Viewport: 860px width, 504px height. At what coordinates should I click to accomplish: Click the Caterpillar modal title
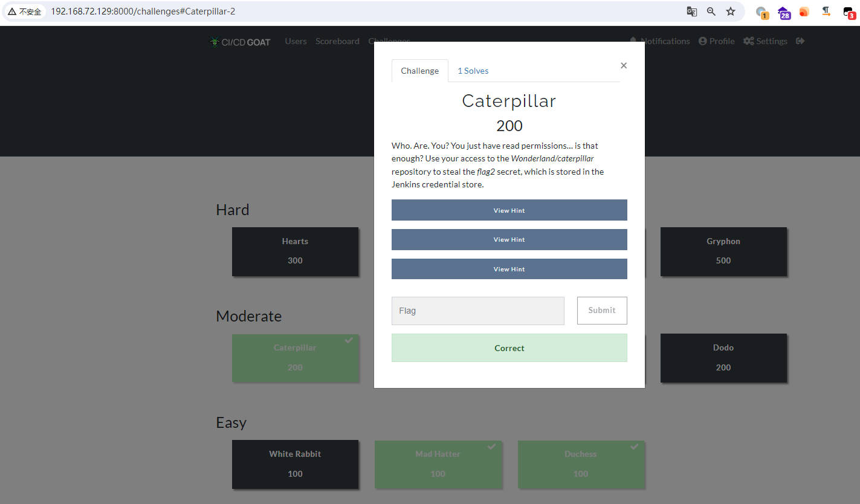tap(509, 101)
